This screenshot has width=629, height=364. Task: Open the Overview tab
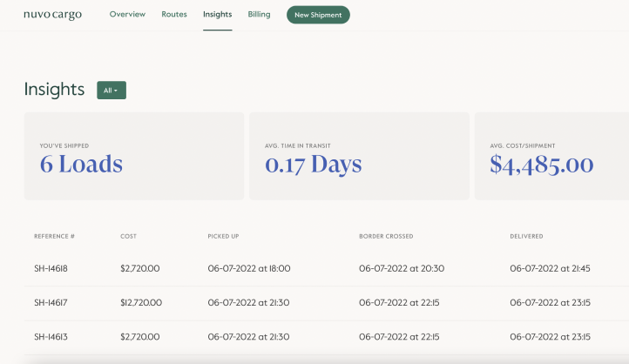click(x=127, y=15)
